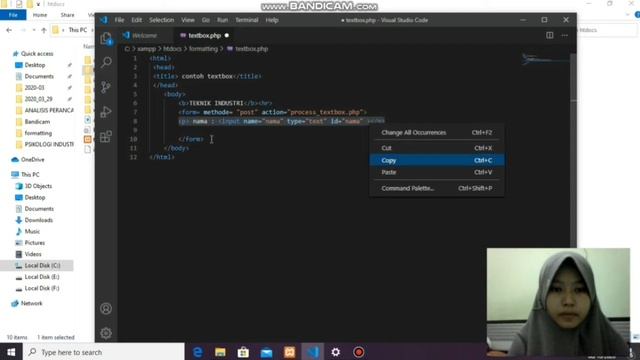Open the Go menu
The height and width of the screenshot is (360, 640).
tap(206, 20)
